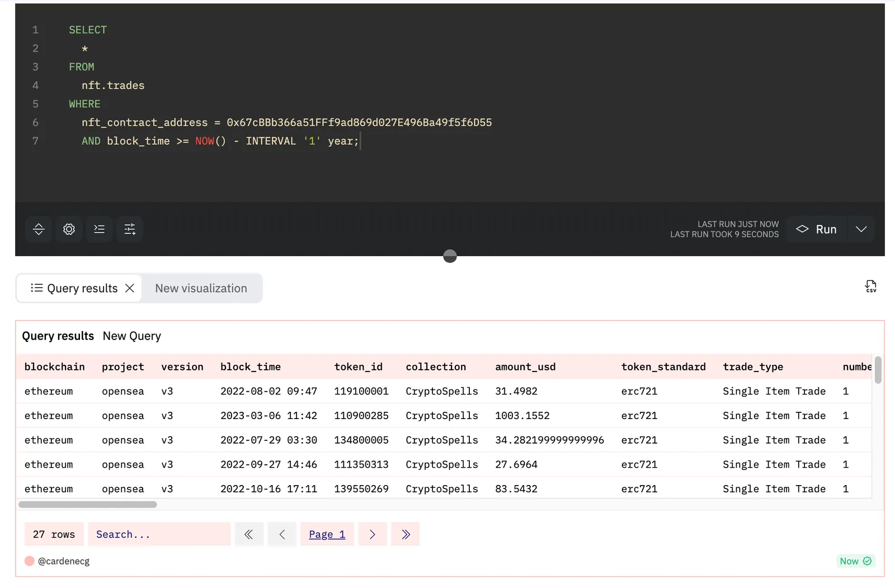The image size is (895, 588).
Task: Place cursor on the nft.trades line
Action: 113,86
